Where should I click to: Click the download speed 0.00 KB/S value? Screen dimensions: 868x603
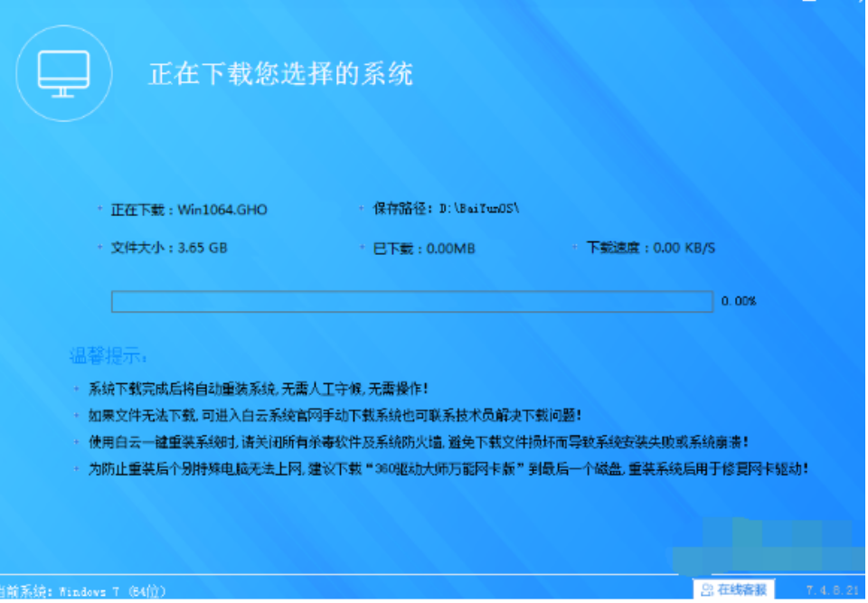coord(684,247)
